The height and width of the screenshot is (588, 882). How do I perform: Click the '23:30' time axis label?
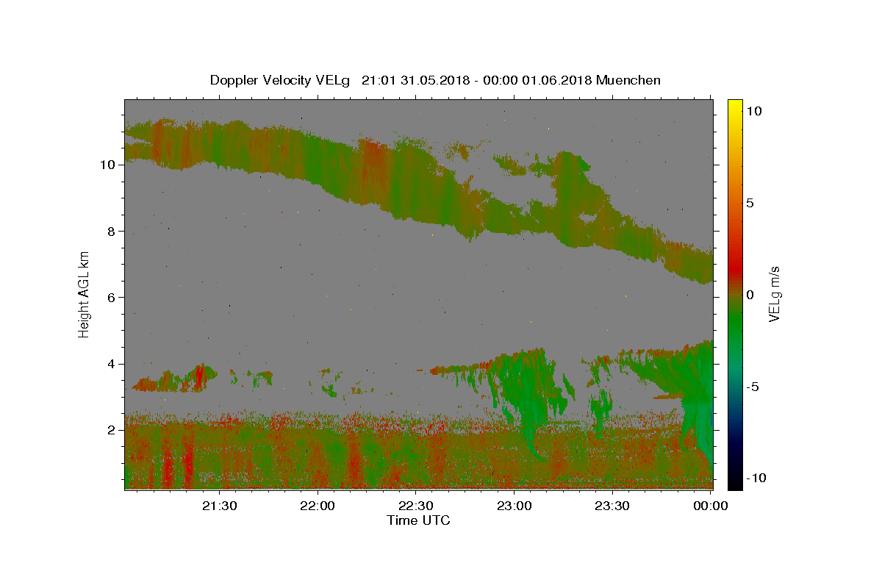612,506
